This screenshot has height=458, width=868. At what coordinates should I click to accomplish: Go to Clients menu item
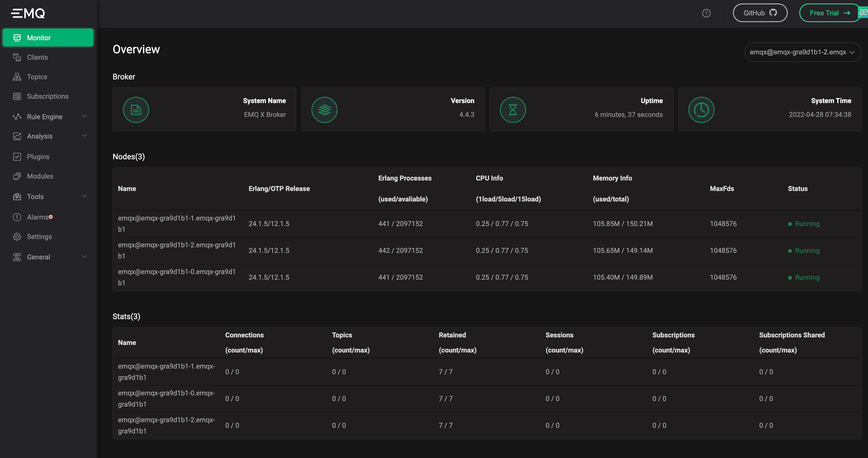[48, 57]
